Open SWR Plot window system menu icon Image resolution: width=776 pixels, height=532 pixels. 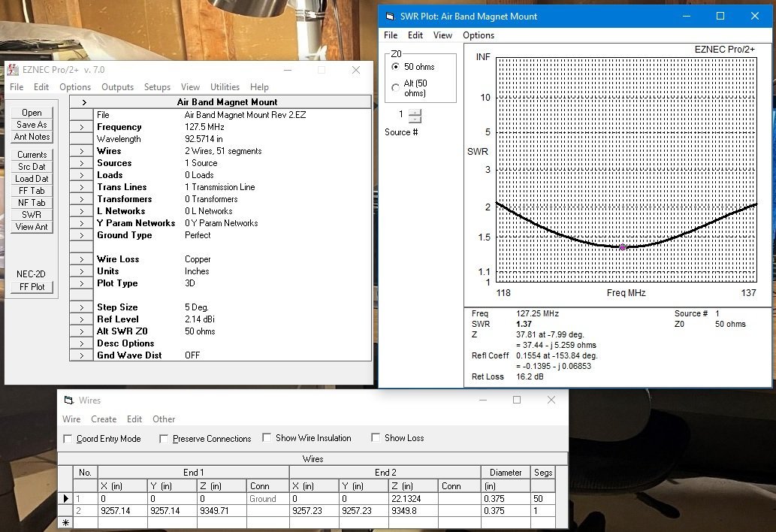389,17
